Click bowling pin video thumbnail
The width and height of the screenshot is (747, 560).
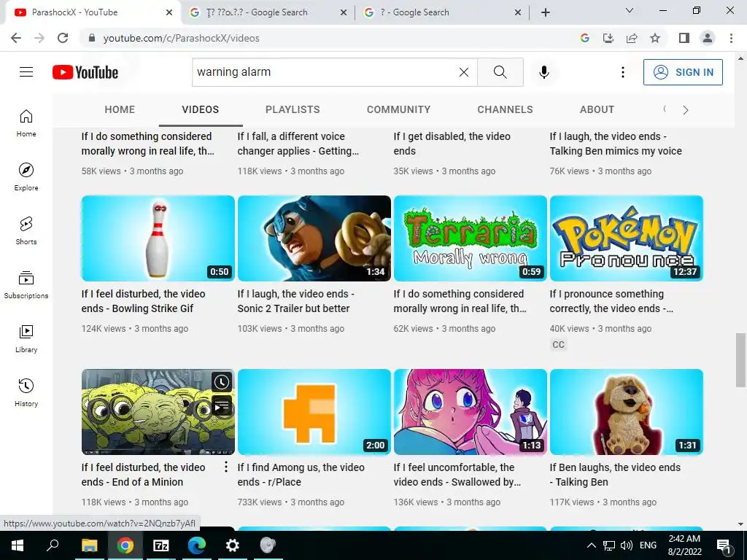pos(158,238)
